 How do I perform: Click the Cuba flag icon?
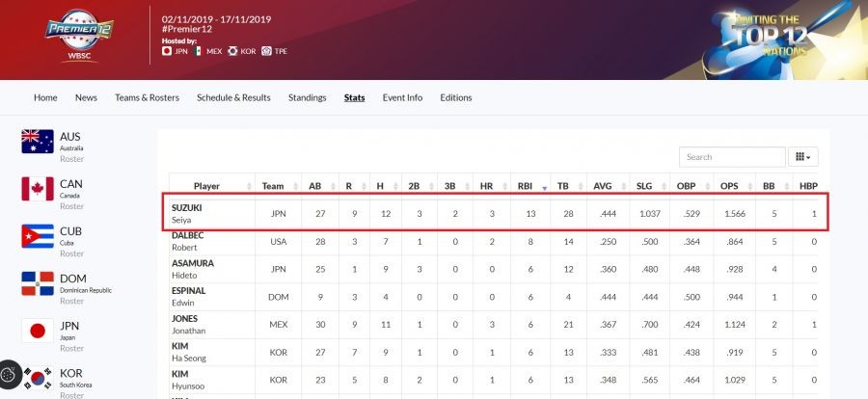(x=37, y=236)
